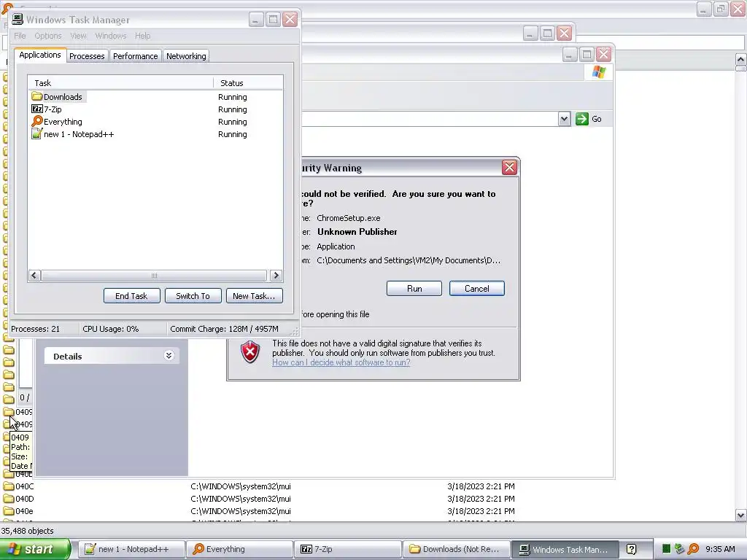Open the Task Manager Windows menu
The height and width of the screenshot is (560, 747).
click(x=111, y=36)
